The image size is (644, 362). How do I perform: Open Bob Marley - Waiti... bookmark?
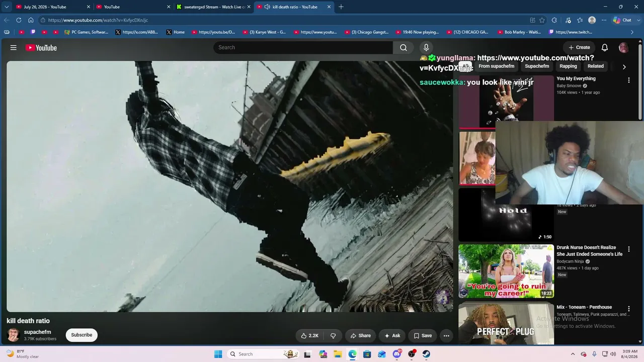tap(519, 32)
